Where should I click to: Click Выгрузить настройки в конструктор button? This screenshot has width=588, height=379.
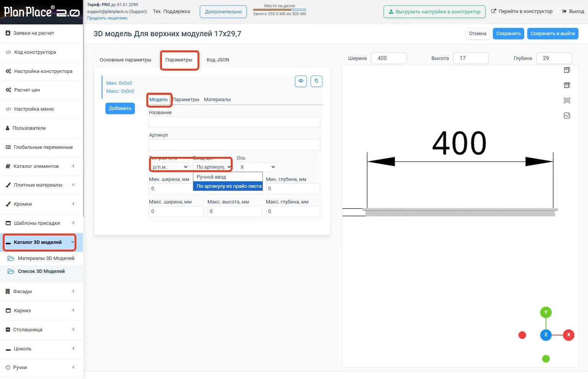pos(434,12)
